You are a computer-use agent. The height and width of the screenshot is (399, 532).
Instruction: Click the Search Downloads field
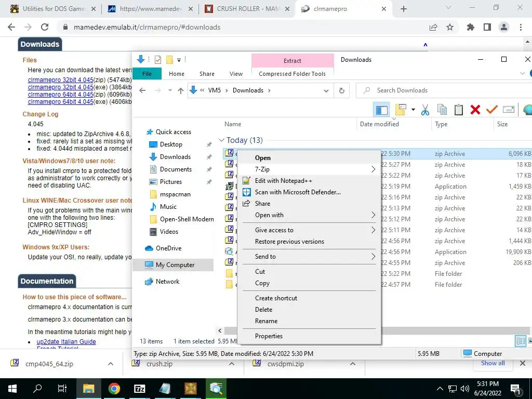443,90
